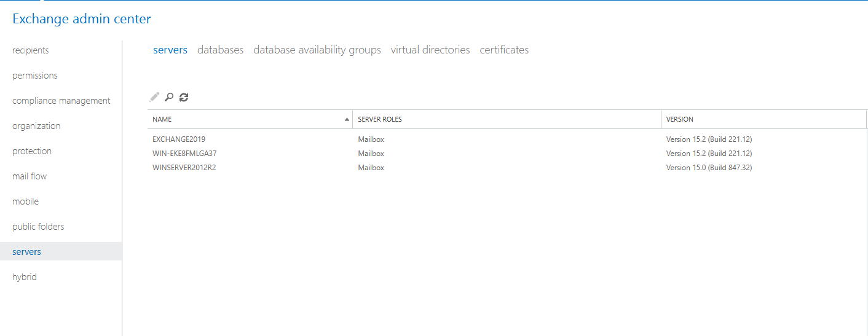868x336 pixels.
Task: Open the hybrid section
Action: [x=25, y=277]
